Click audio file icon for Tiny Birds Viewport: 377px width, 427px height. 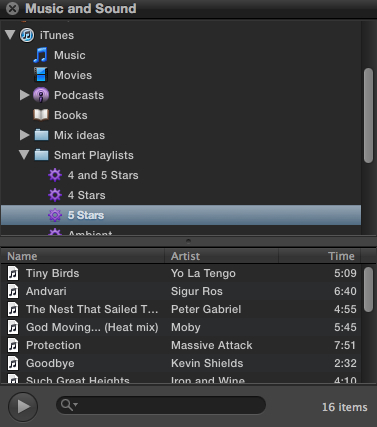[13, 273]
